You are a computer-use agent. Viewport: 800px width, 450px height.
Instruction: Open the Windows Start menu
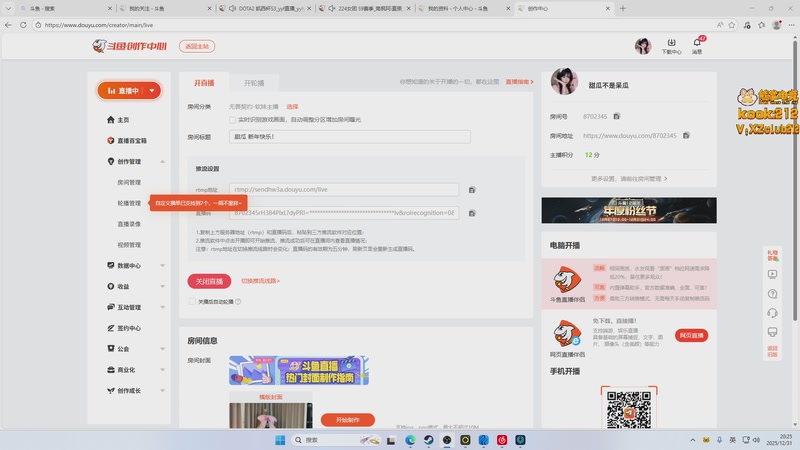point(280,440)
